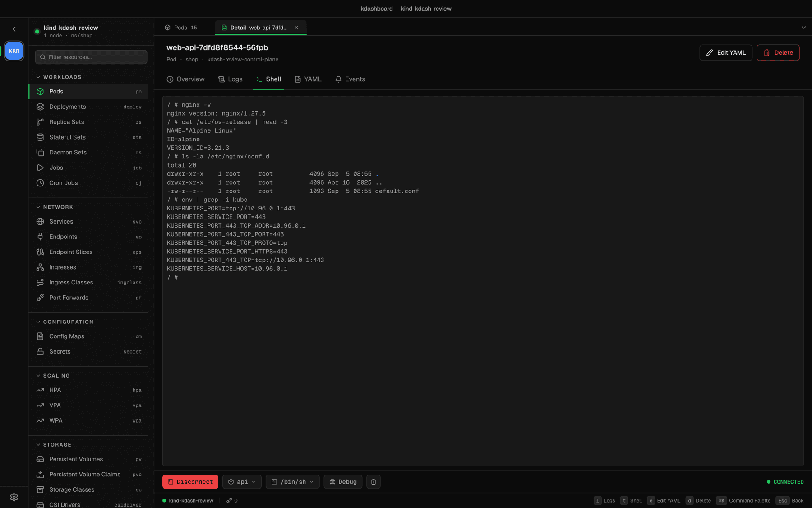Disconnect the shell session
This screenshot has width=812, height=508.
pyautogui.click(x=190, y=482)
